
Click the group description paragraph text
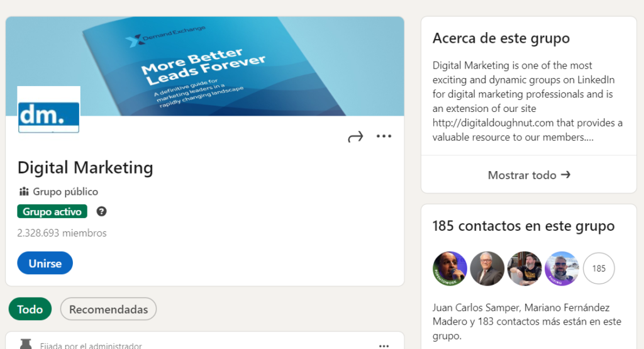(x=528, y=101)
